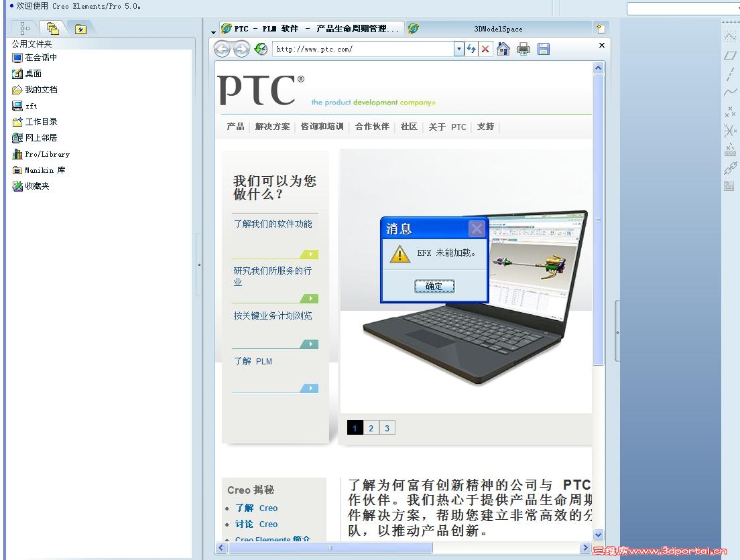Click the 讨论 Creo link

pos(256,524)
